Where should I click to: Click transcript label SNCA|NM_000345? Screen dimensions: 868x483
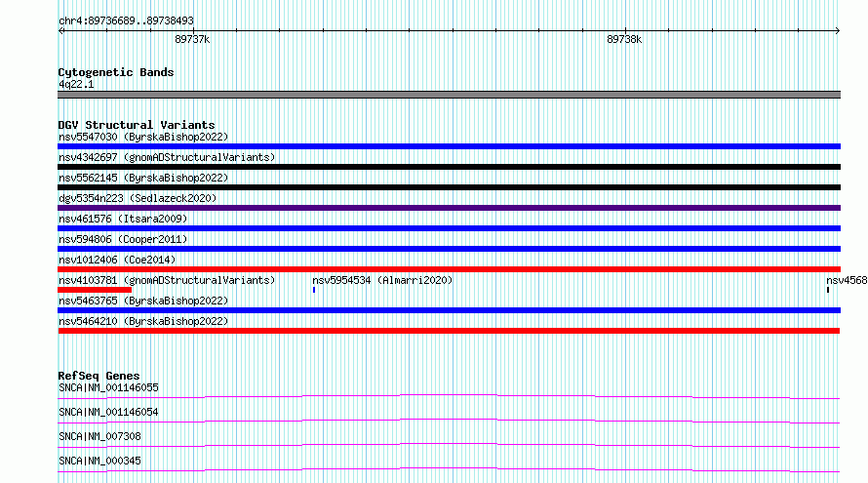99,461
